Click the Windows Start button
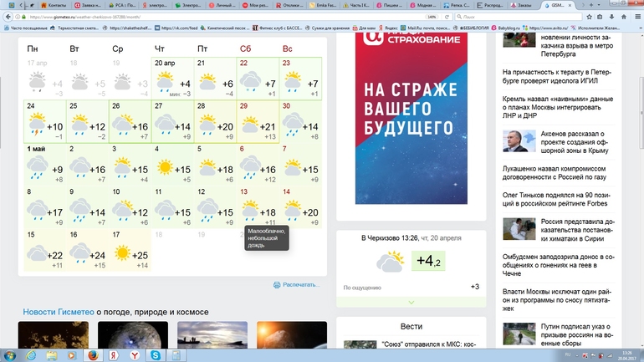 click(x=12, y=354)
